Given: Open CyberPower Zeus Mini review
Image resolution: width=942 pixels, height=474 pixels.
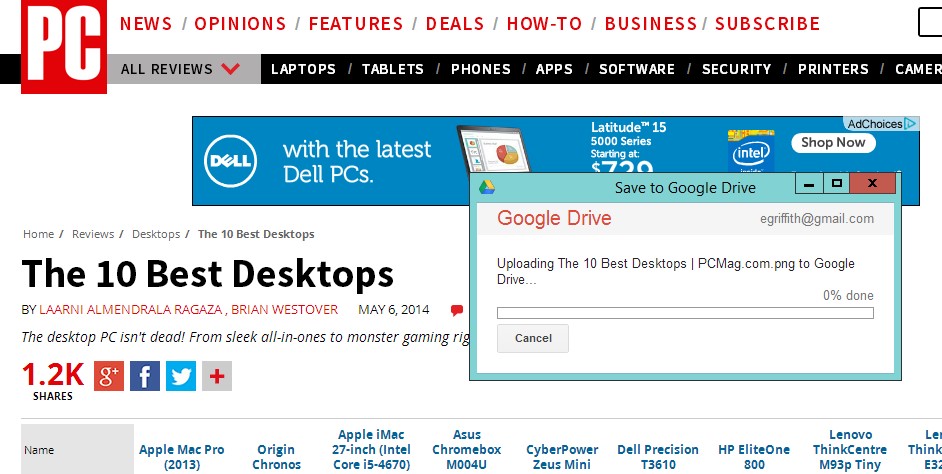Looking at the screenshot, I should (x=562, y=457).
